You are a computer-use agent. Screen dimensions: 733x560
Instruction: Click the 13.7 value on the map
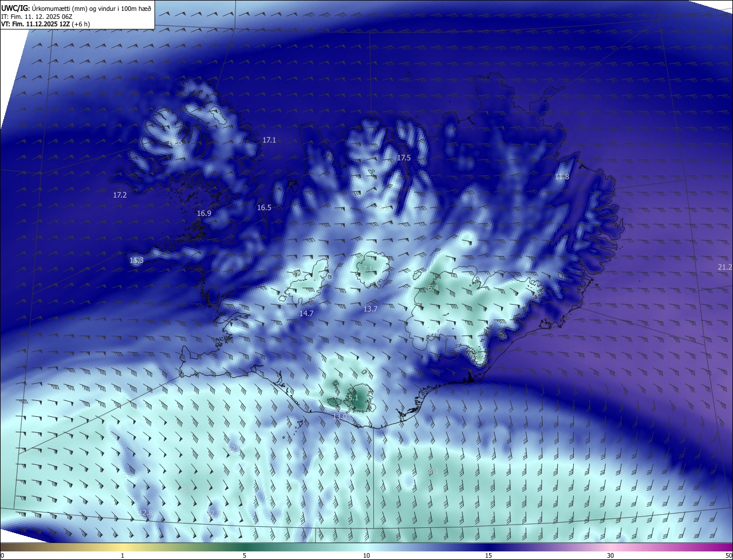371,309
